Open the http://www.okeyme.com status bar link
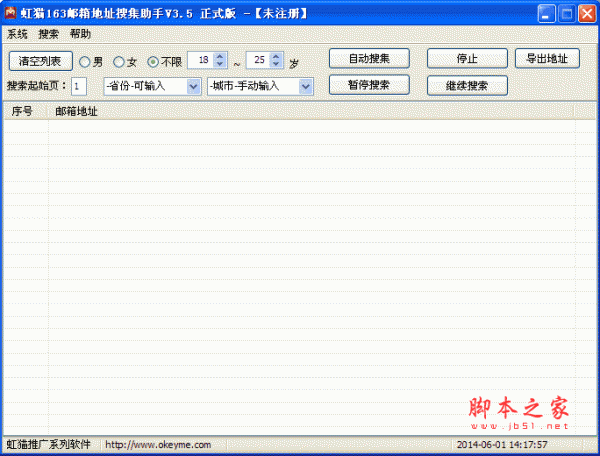 (x=158, y=445)
